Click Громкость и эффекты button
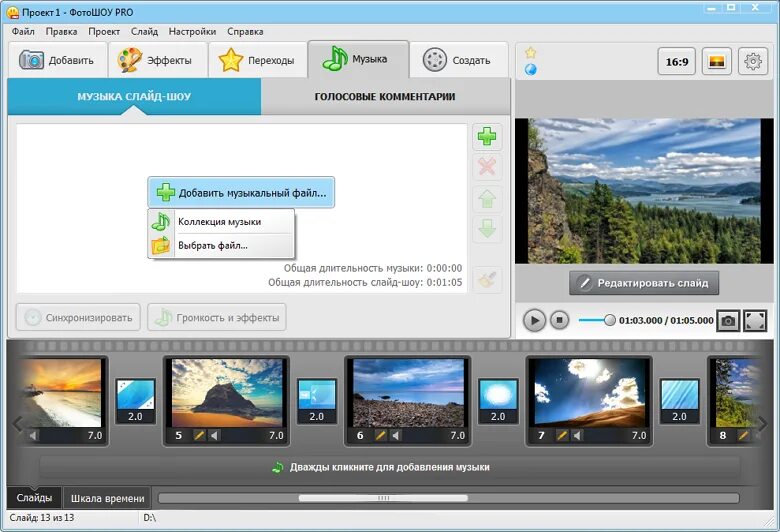Viewport: 780px width, 532px height. tap(217, 318)
